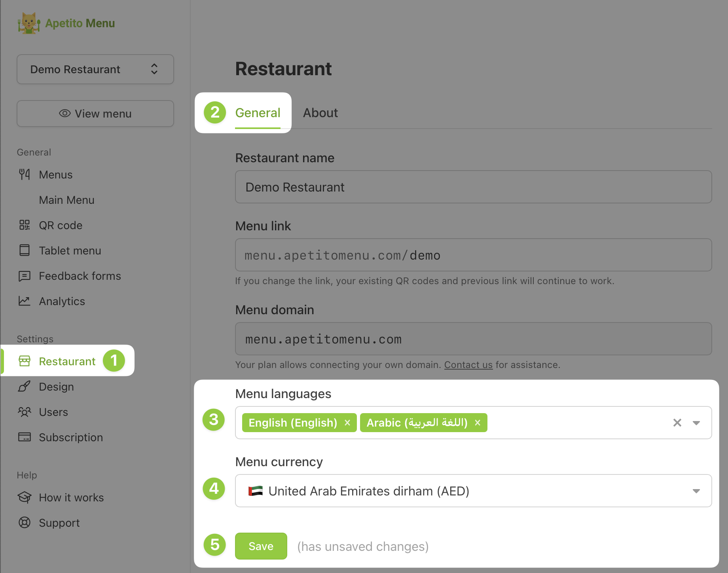Click the Users group icon

(25, 412)
